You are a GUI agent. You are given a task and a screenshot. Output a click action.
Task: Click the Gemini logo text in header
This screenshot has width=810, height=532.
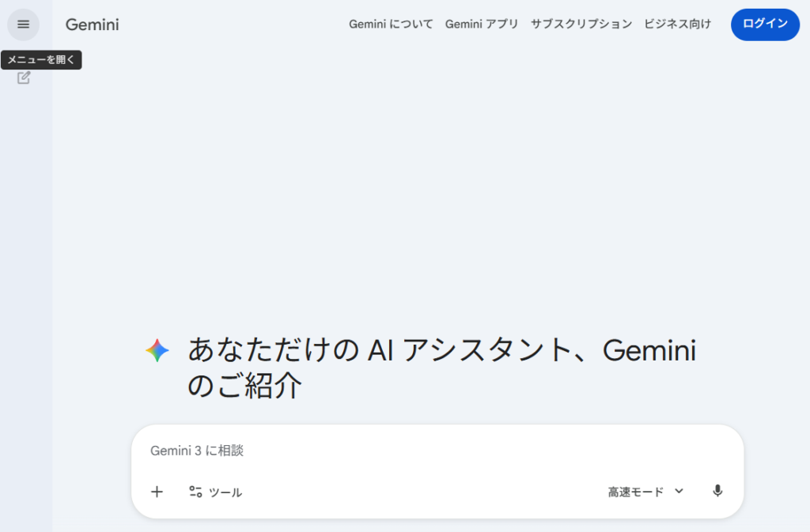[92, 25]
